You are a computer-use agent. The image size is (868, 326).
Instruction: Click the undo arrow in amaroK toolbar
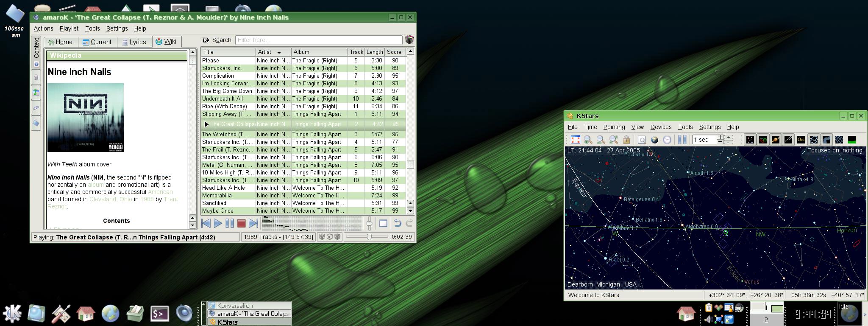(397, 223)
